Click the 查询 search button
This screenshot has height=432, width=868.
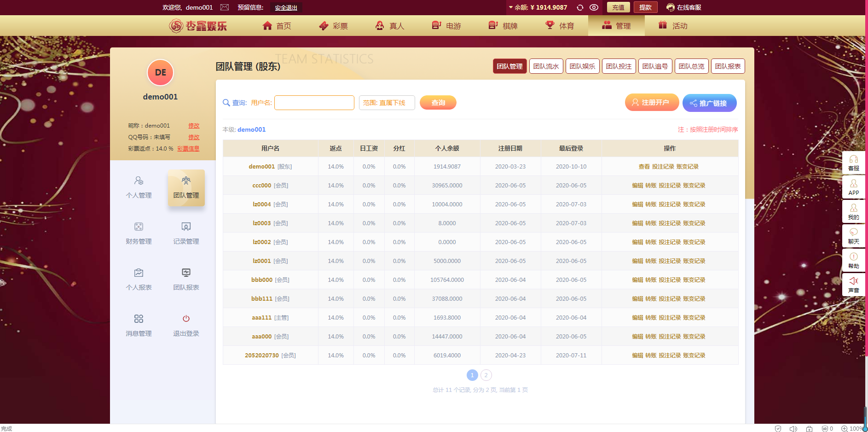(438, 103)
